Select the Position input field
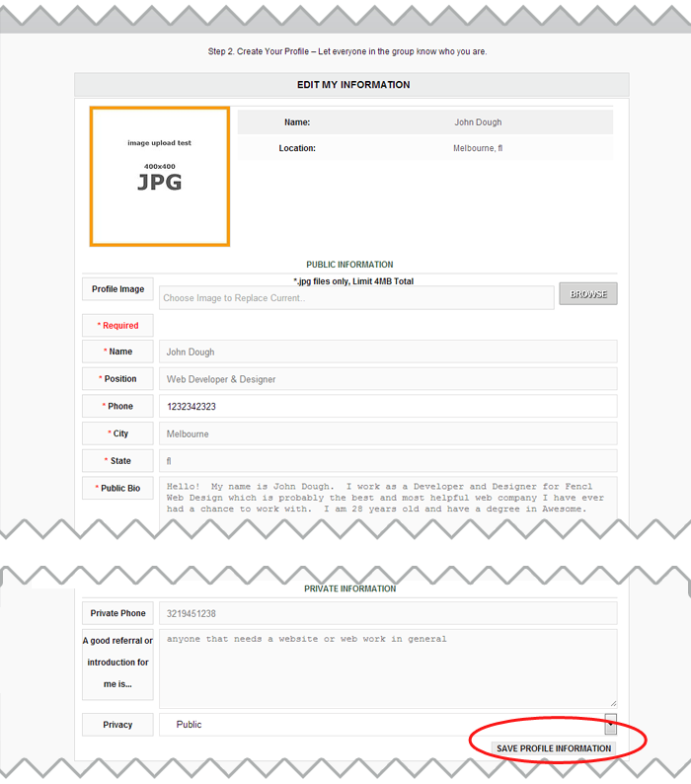 coord(387,379)
